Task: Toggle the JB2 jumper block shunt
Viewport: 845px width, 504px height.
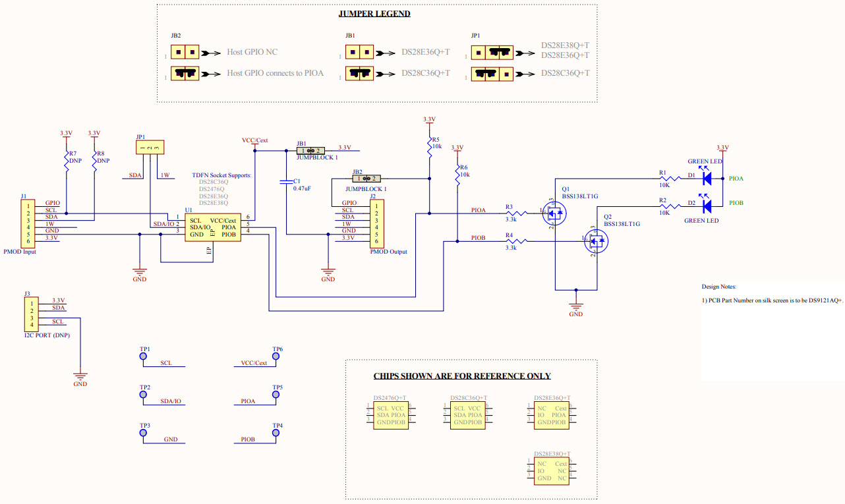Action: click(366, 179)
